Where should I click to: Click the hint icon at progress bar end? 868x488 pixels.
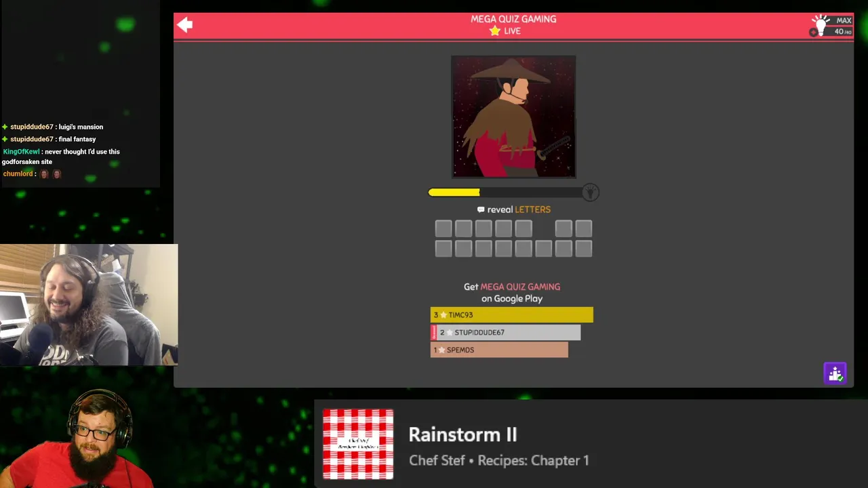pos(590,192)
